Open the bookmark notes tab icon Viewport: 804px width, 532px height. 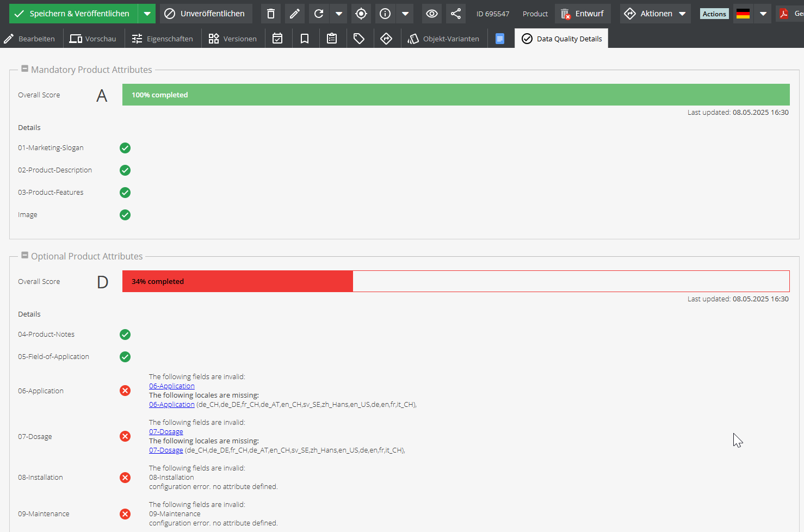[305, 39]
